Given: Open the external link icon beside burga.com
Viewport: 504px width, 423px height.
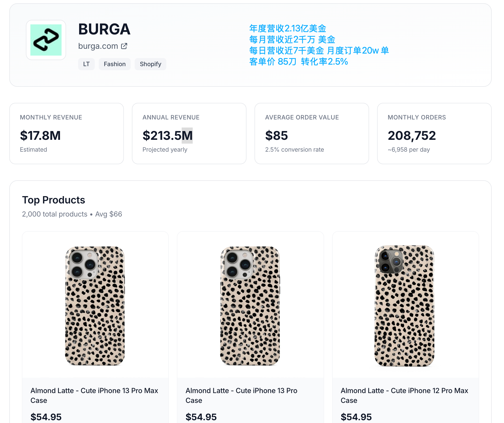Looking at the screenshot, I should pos(124,46).
